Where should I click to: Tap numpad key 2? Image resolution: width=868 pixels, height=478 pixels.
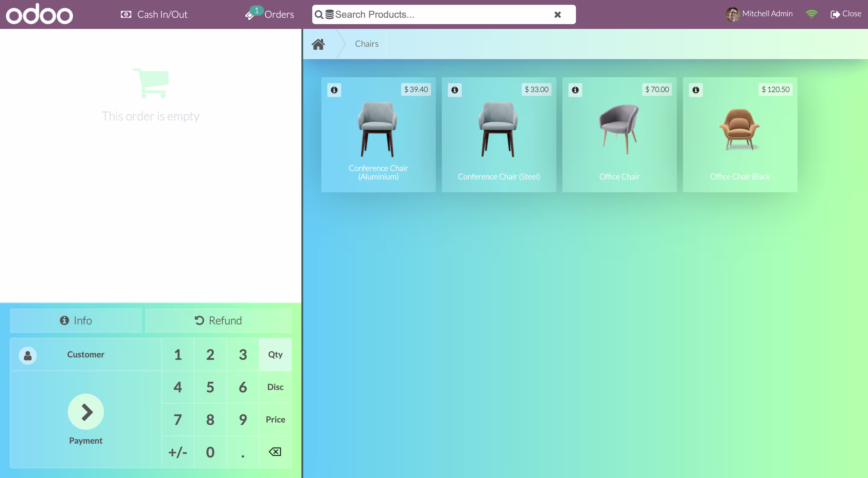click(210, 354)
